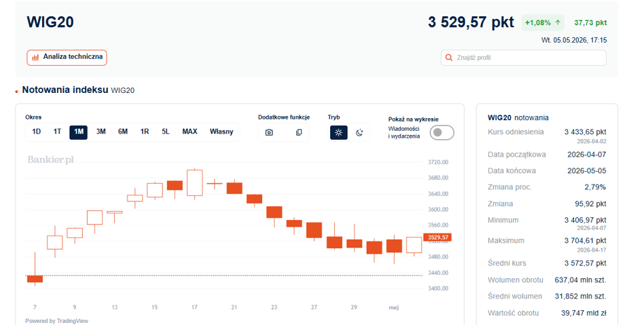Image resolution: width=644 pixels, height=325 pixels.
Task: Open the Analiza techniczna button
Action: click(x=67, y=58)
